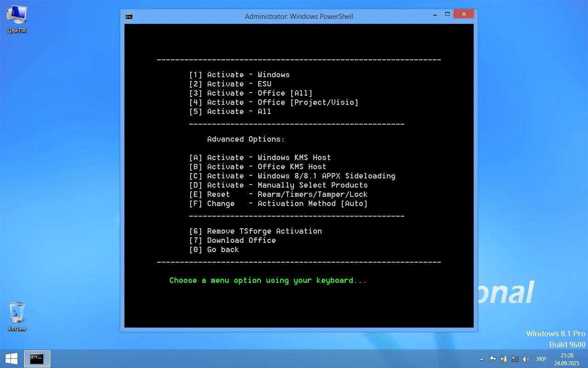Click the '[F] Change - Activation Method' line
The height and width of the screenshot is (368, 588).
click(278, 203)
